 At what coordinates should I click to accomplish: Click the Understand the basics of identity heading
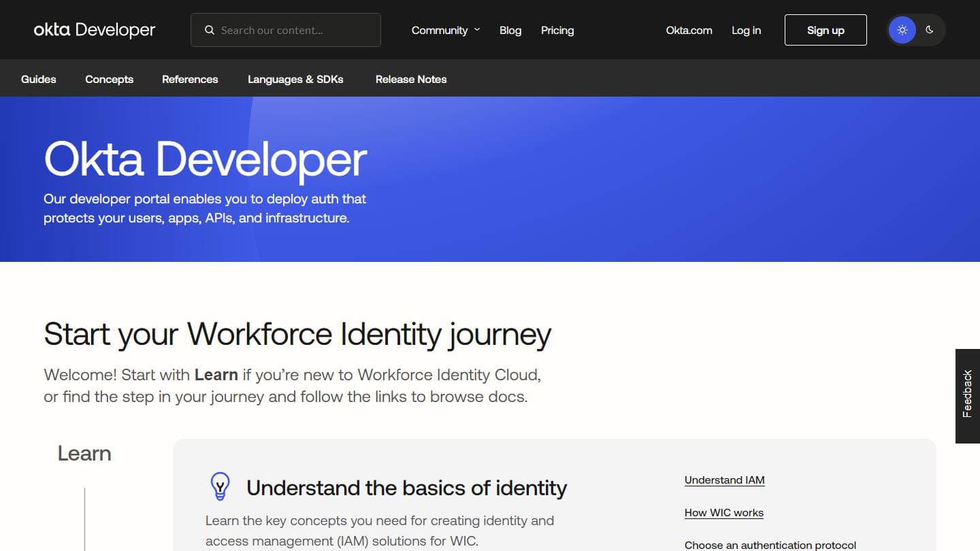click(407, 488)
